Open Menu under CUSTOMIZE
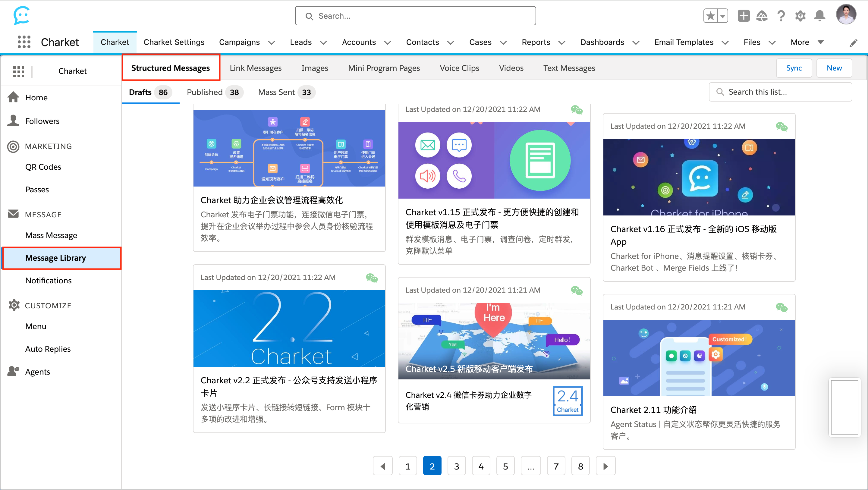The height and width of the screenshot is (490, 868). click(x=36, y=326)
